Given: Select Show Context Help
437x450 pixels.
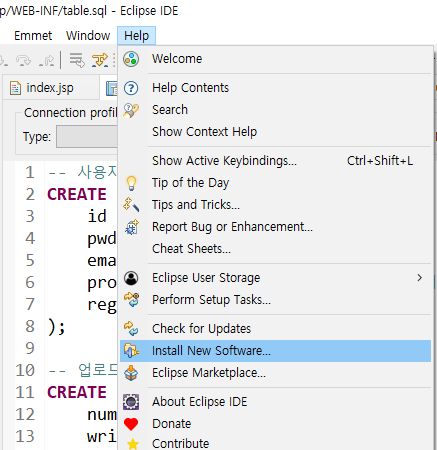Looking at the screenshot, I should click(x=275, y=132).
